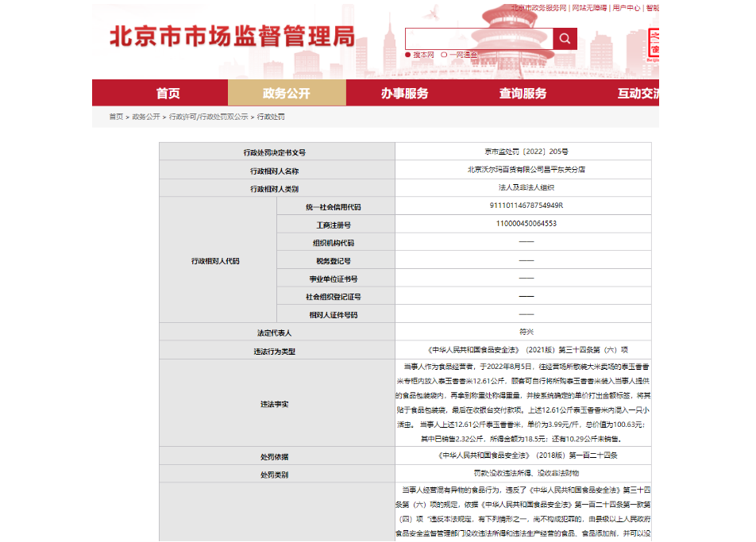Viewport: 756px width, 542px height.
Task: Click inside the search text box
Action: [x=478, y=39]
